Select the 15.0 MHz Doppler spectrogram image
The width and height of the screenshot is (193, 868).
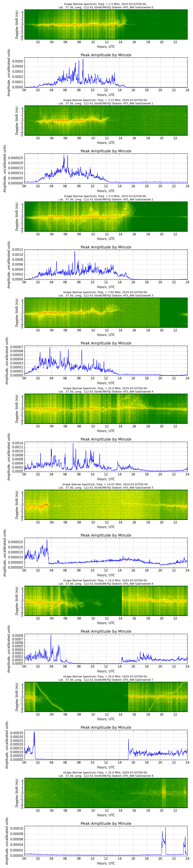tap(106, 601)
